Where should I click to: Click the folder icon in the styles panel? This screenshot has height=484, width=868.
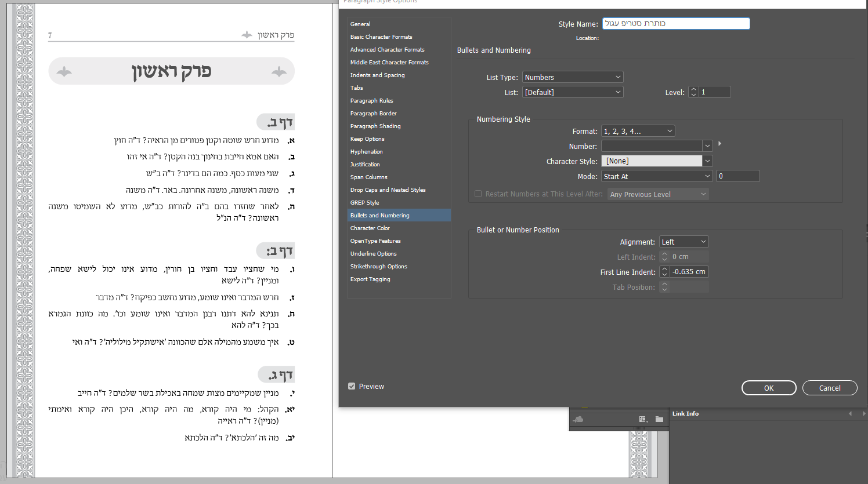[x=659, y=419]
